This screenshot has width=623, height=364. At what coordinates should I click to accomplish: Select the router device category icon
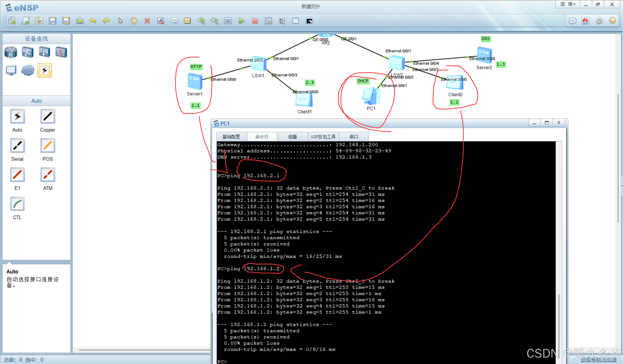11,52
